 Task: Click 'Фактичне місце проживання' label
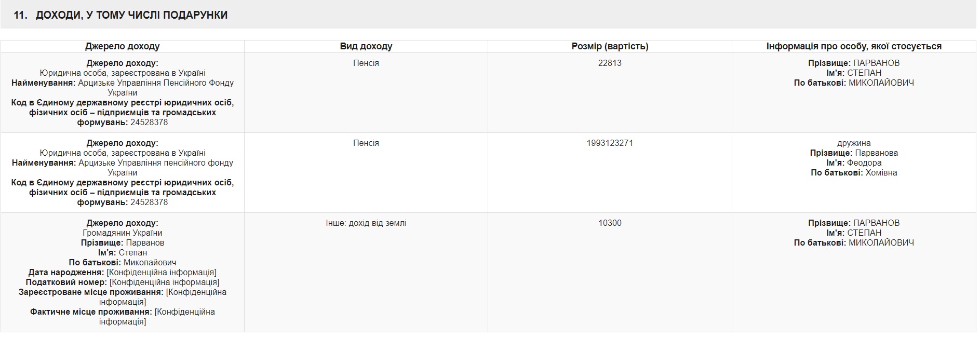click(91, 312)
